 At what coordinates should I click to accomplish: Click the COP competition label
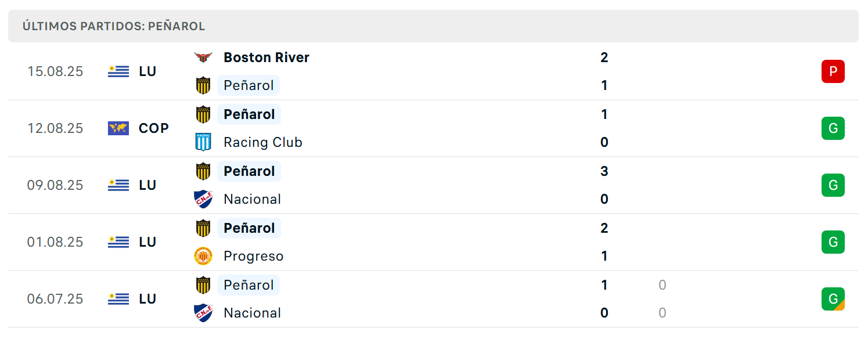154,128
